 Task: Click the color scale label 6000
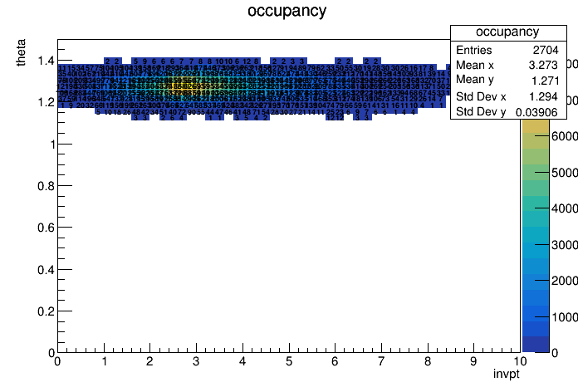(565, 136)
